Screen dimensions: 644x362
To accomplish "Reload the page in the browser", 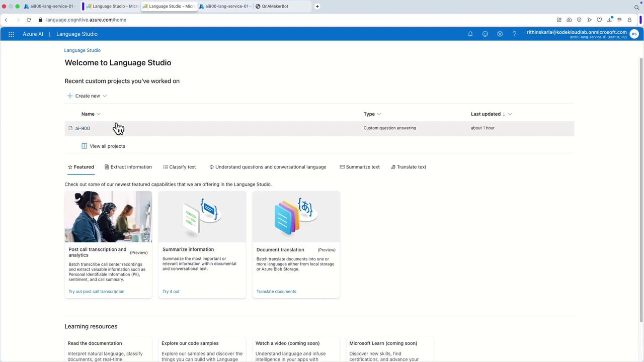I will (x=29, y=20).
